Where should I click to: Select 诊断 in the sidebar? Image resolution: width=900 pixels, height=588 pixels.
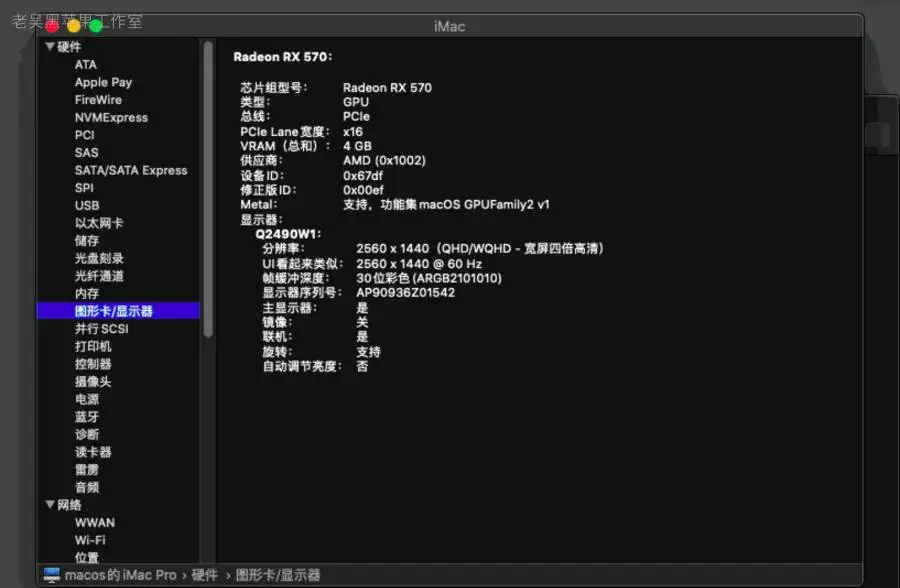pyautogui.click(x=87, y=435)
